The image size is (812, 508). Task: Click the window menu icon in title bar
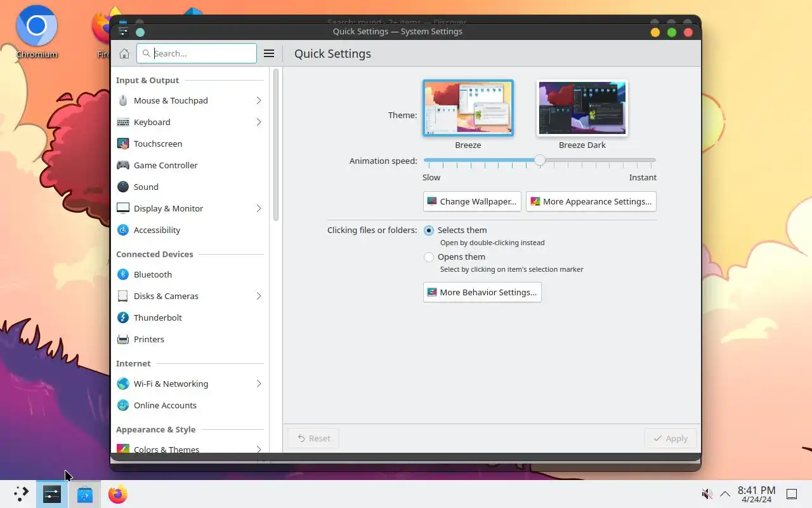click(124, 32)
